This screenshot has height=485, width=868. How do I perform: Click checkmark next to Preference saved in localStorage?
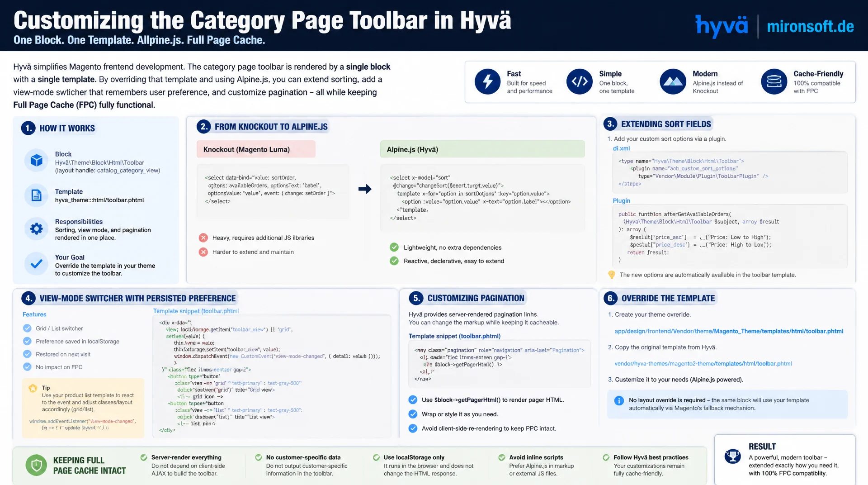coord(27,341)
